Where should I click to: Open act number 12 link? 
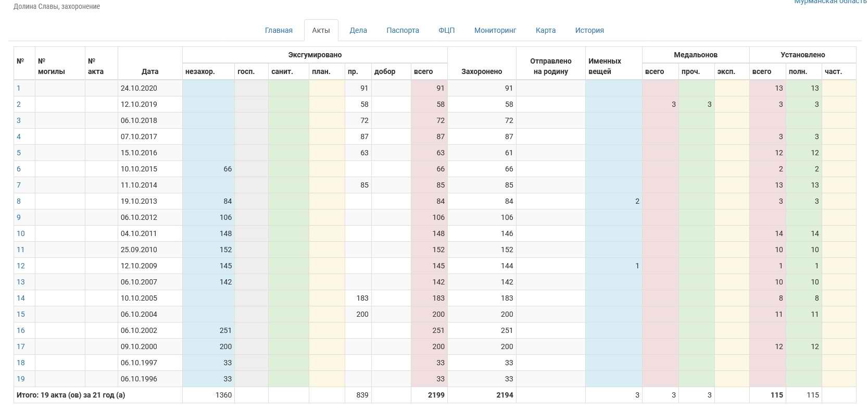pos(21,266)
